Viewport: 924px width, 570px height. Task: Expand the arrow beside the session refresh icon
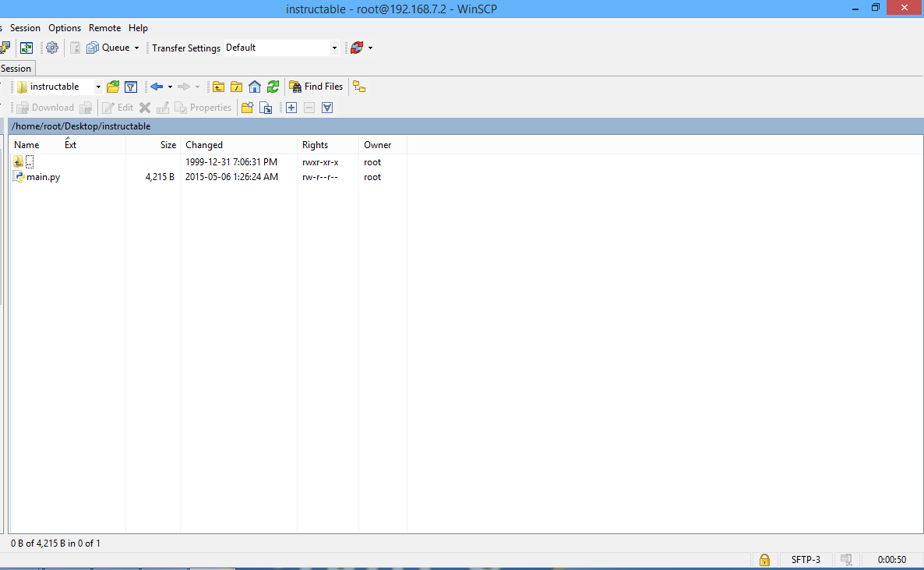coord(370,48)
